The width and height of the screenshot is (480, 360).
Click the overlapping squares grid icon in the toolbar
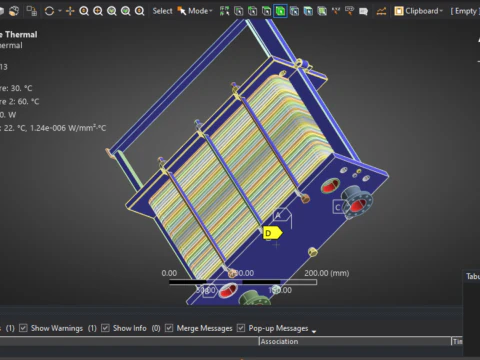32,11
